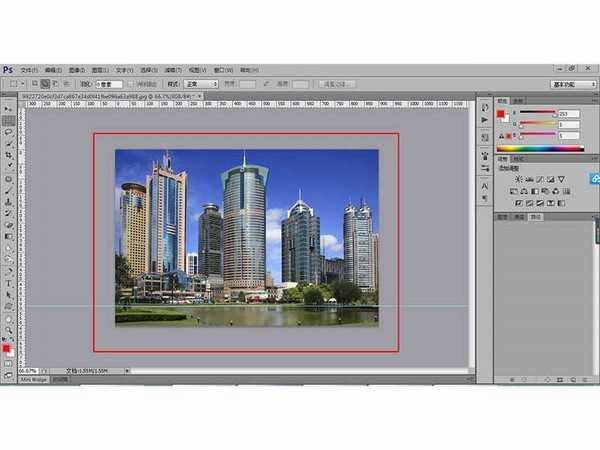Add a Brightness/Contrast adjustment
Screen dimensions: 600x450
tap(517, 178)
